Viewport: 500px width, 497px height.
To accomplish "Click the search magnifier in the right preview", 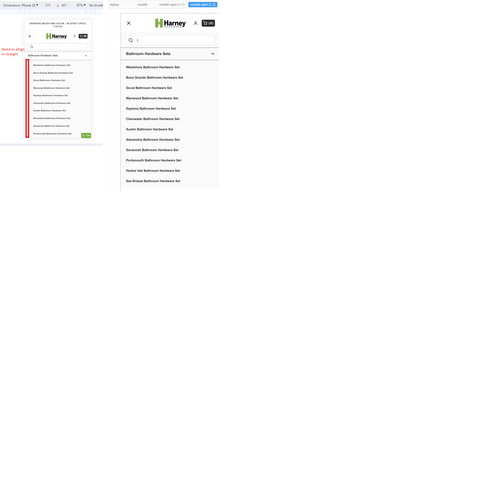I will (131, 40).
